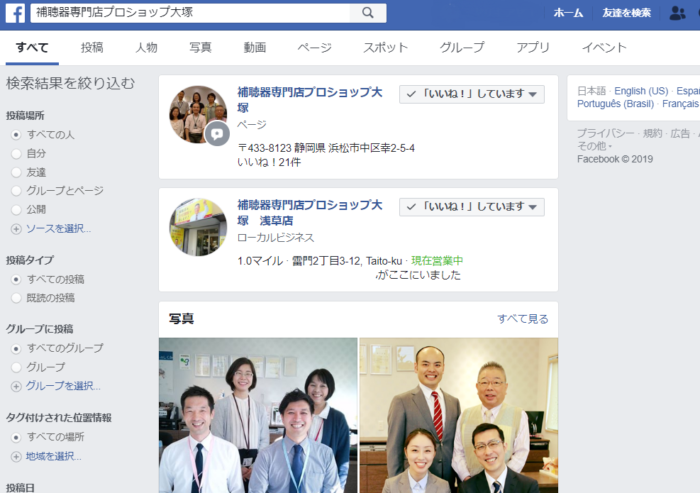Select the すべてのグループ radio button
The height and width of the screenshot is (493, 700).
click(x=16, y=348)
